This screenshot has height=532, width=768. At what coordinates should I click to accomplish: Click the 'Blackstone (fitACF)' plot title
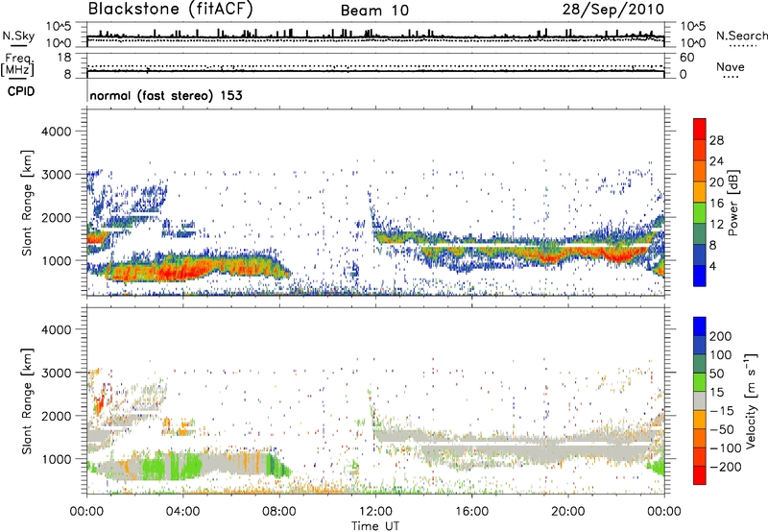point(170,9)
